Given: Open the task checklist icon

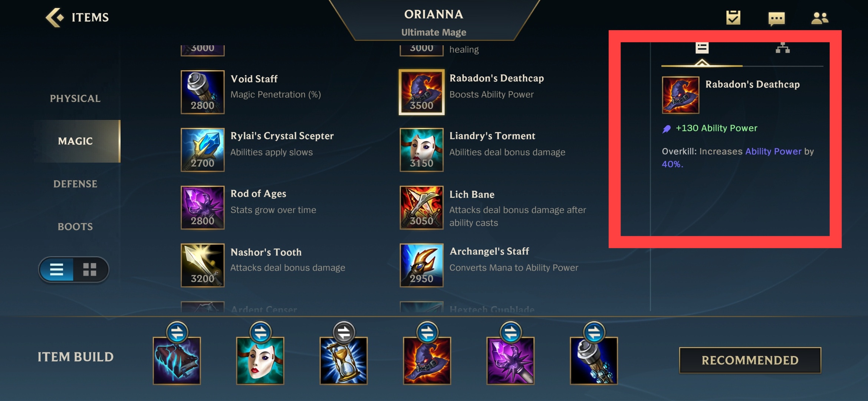Looking at the screenshot, I should tap(733, 17).
